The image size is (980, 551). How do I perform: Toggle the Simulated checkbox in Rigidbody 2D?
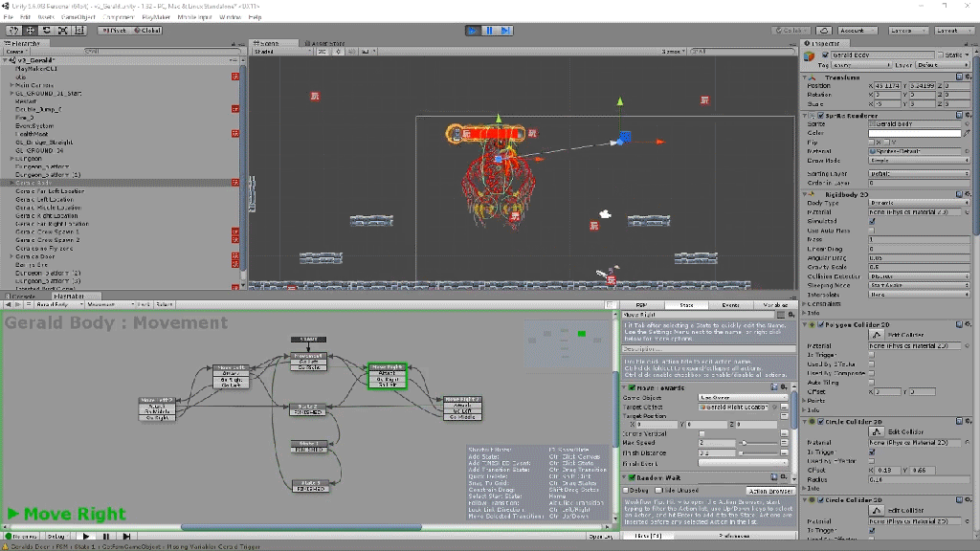click(x=873, y=221)
